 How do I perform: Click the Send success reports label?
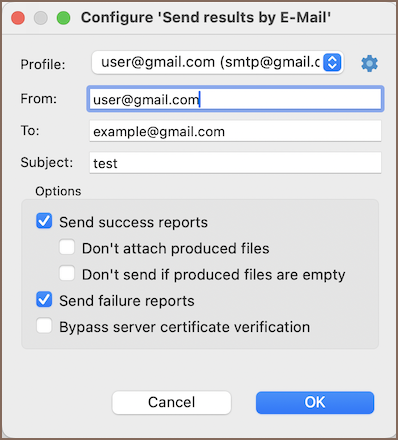pyautogui.click(x=133, y=222)
